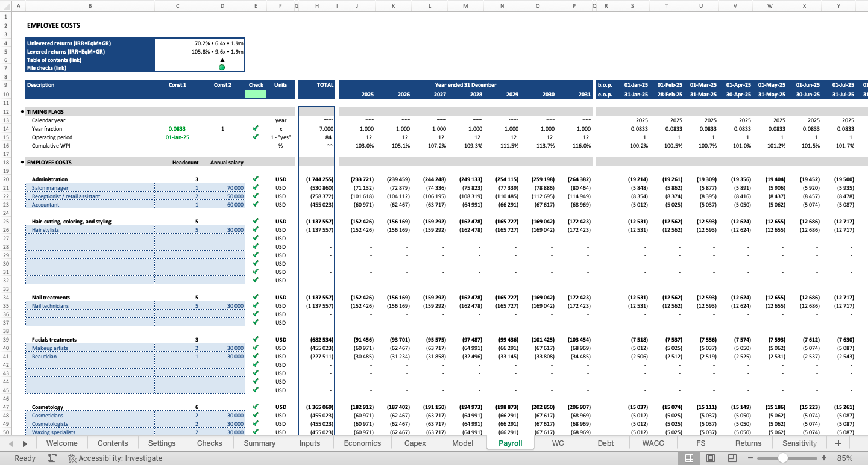The height and width of the screenshot is (465, 868).
Task: Zoom out using minus icon
Action: (750, 458)
